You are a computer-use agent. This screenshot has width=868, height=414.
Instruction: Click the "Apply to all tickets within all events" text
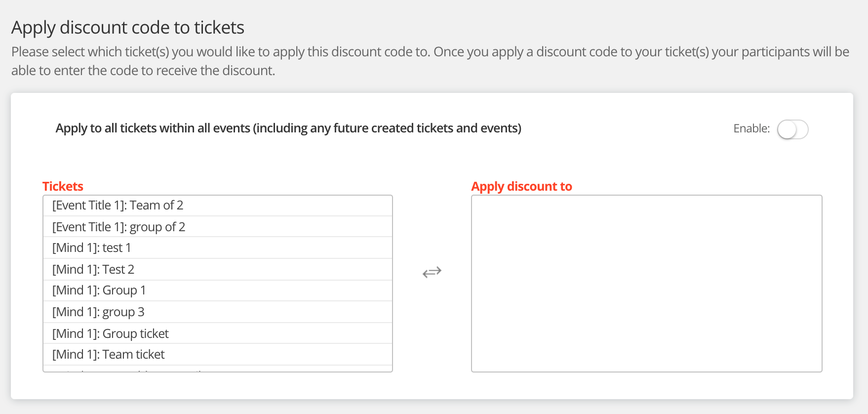pos(288,128)
